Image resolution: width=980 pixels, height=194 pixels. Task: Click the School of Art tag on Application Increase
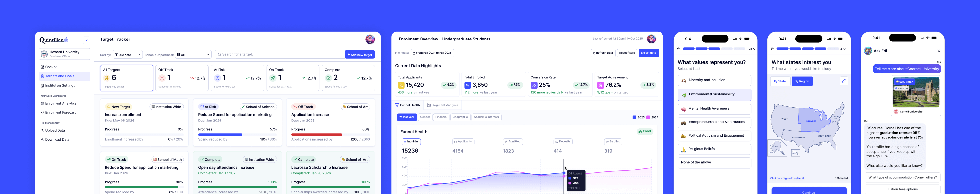click(x=355, y=107)
